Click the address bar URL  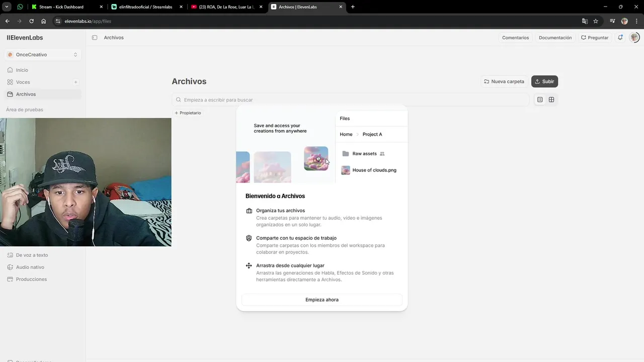[x=88, y=21]
